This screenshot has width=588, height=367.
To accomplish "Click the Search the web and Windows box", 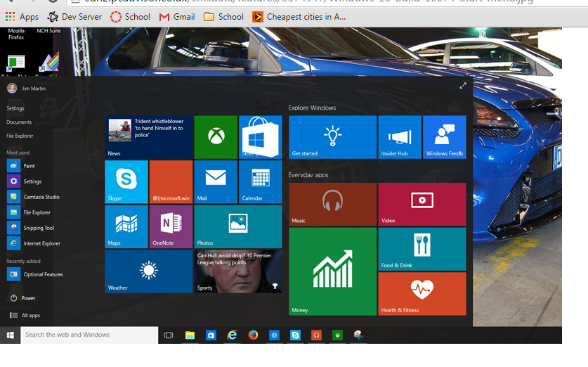I will pos(89,335).
